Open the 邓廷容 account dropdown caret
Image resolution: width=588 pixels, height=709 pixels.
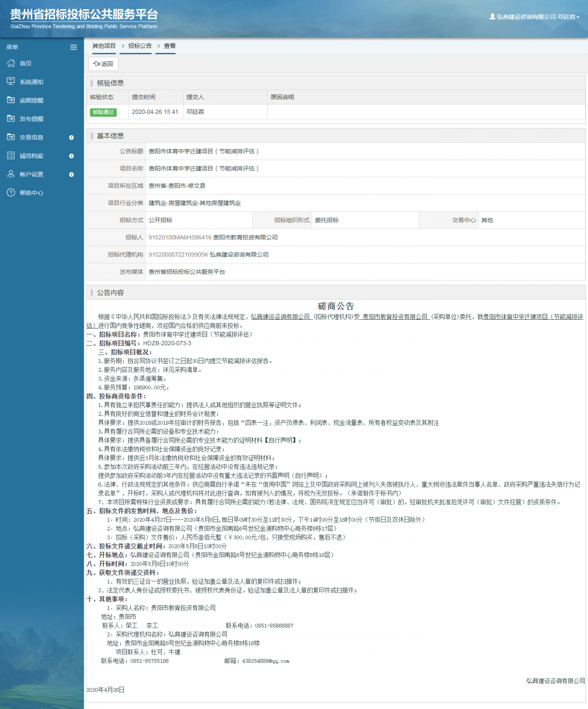(x=578, y=17)
